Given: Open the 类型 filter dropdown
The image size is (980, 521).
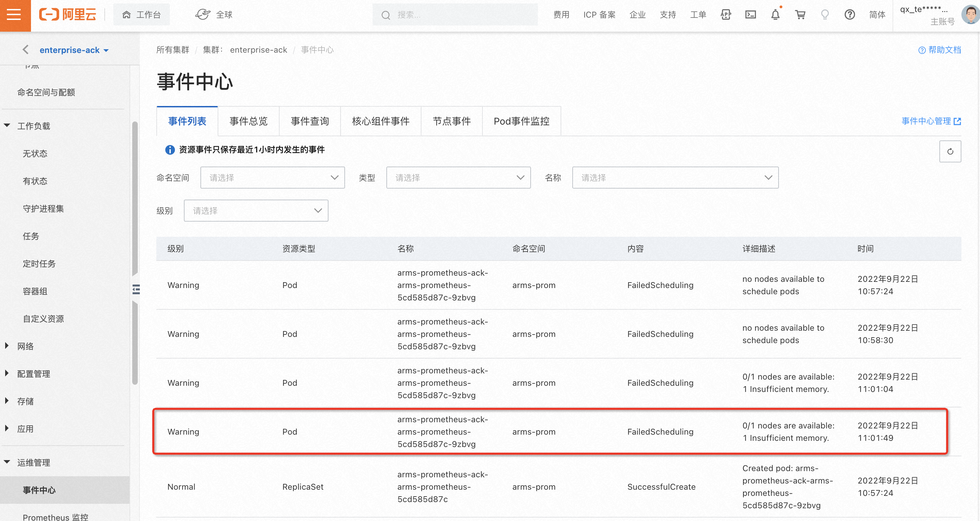Looking at the screenshot, I should tap(458, 178).
